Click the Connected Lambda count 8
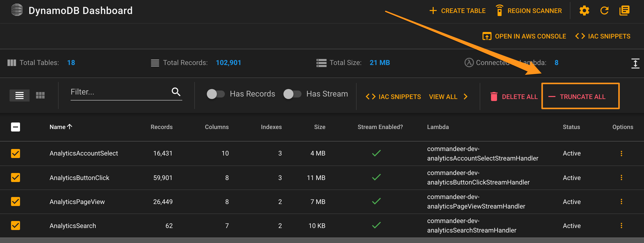This screenshot has width=644, height=243. [x=556, y=62]
